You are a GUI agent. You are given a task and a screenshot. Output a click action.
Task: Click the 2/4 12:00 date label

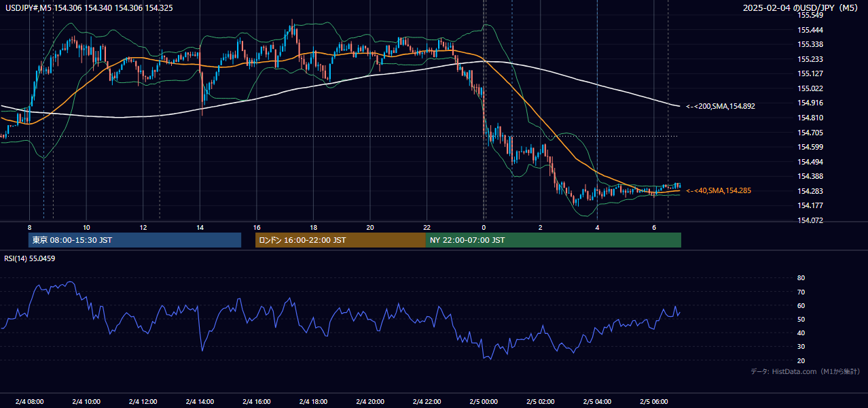tap(143, 402)
